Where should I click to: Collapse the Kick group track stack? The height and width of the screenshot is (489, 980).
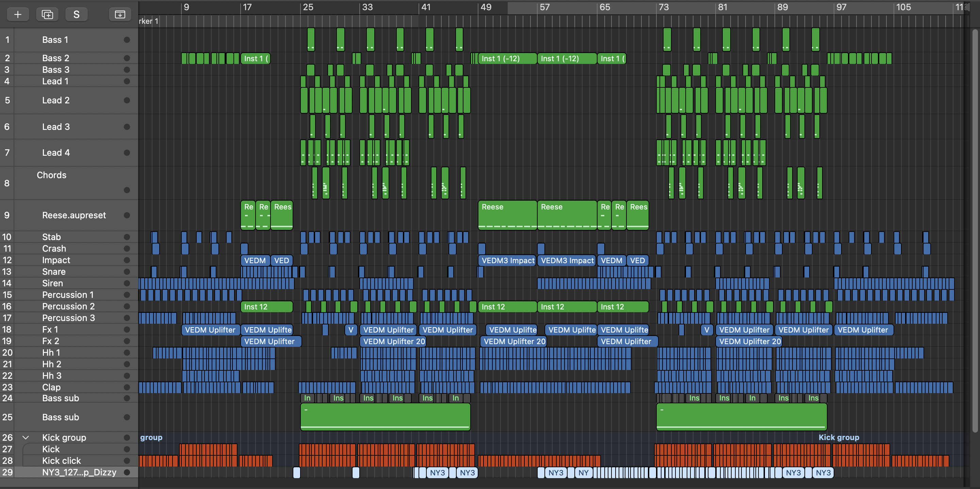(26, 437)
